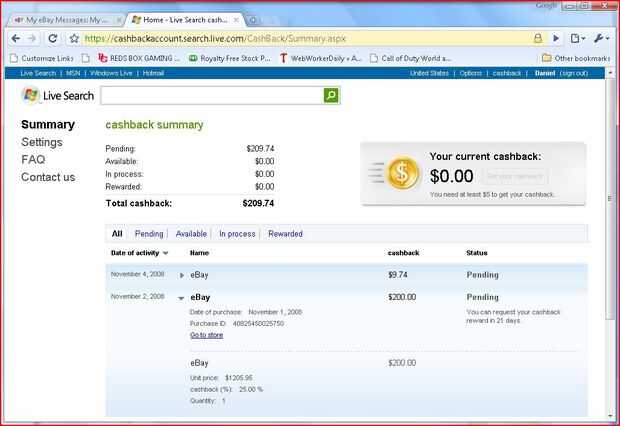Click MSN link in top bar
Image resolution: width=620 pixels, height=426 pixels.
[73, 73]
